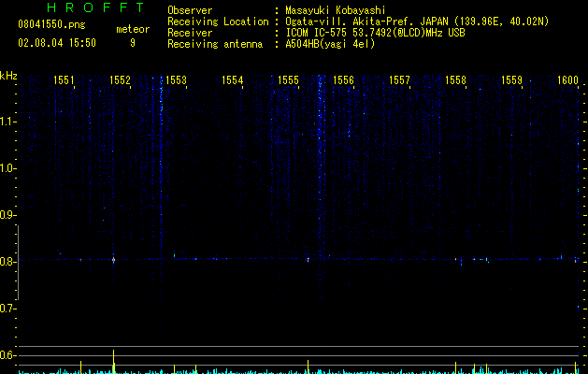588x374 pixels.
Task: Click the bright meteor echo under 1552 at 0.8 kHz
Action: (x=114, y=260)
